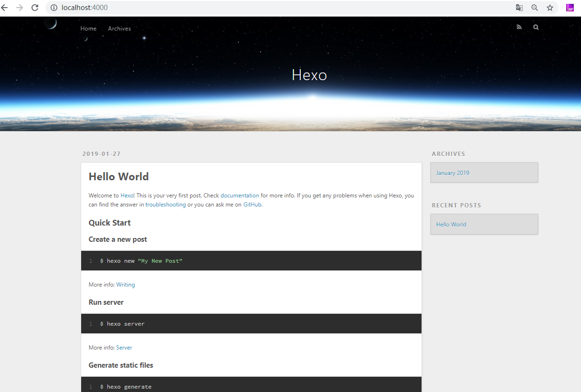Click the ARCHIVES sidebar heading

coord(448,154)
